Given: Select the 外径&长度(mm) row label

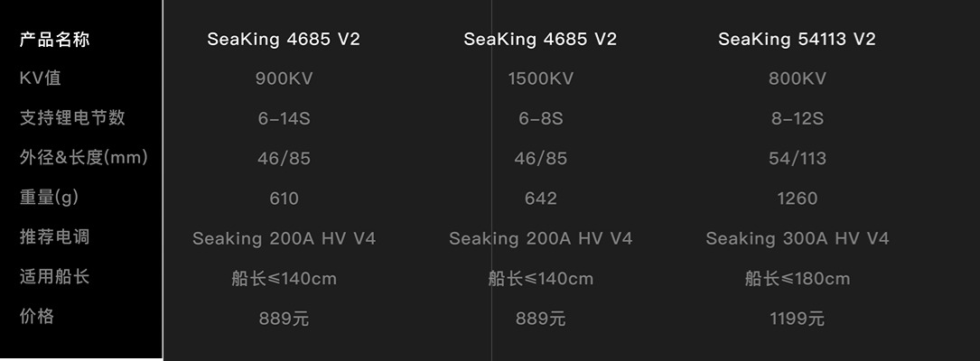Looking at the screenshot, I should point(84,157).
